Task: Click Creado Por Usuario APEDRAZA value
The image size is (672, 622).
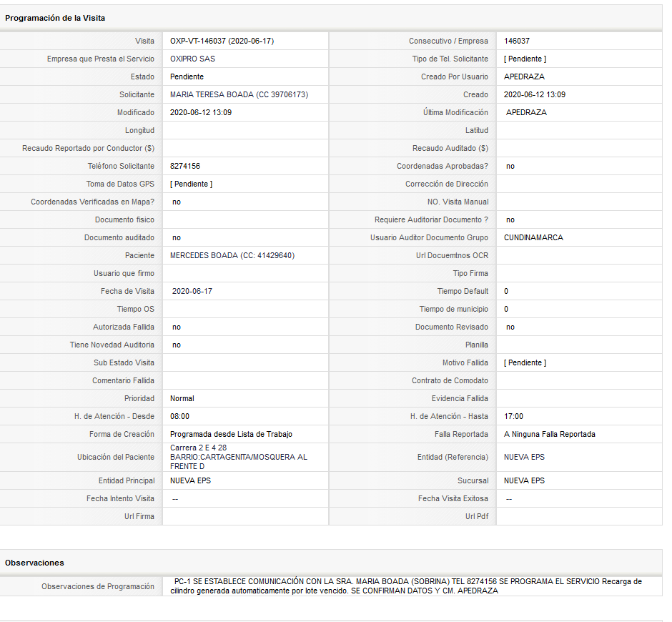Action: tap(524, 76)
